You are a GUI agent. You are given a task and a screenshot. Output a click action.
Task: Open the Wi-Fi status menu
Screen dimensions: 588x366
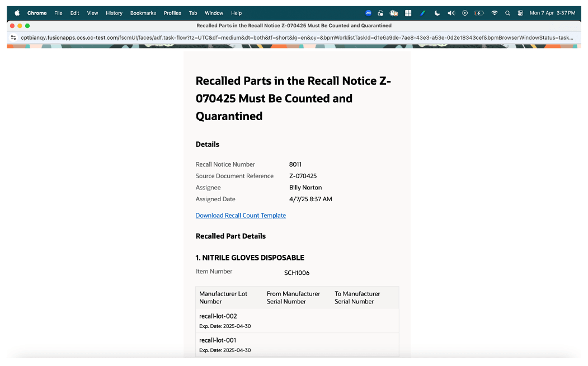pyautogui.click(x=494, y=13)
